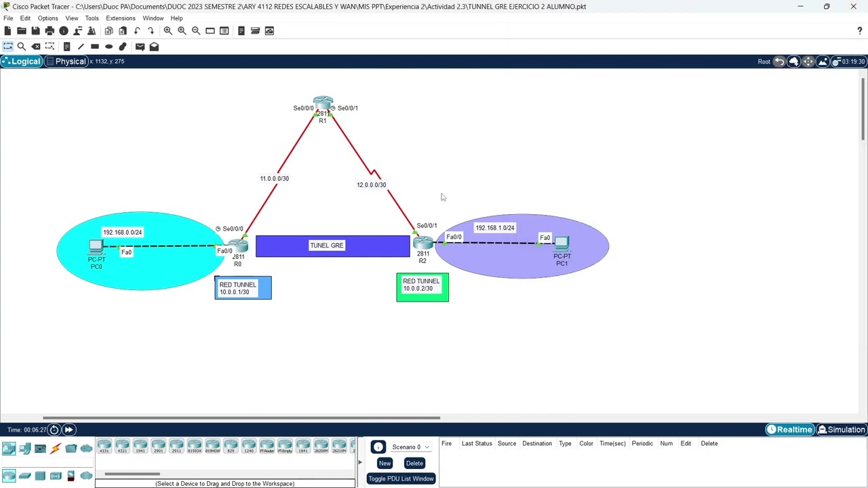Viewport: 868px width, 488px height.
Task: Launch the Activity Wizard icon
Action: pyautogui.click(x=92, y=30)
